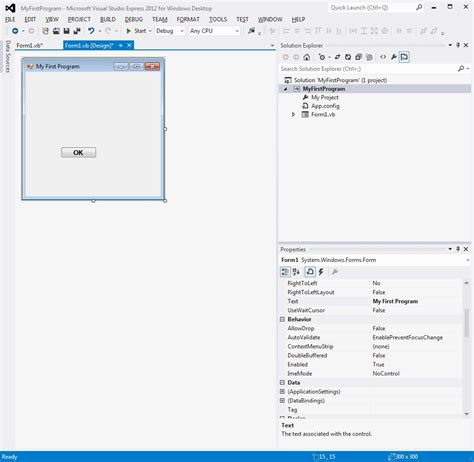Toggle Show All Files in Solution Explorer
The height and width of the screenshot is (462, 474).
coord(369,57)
